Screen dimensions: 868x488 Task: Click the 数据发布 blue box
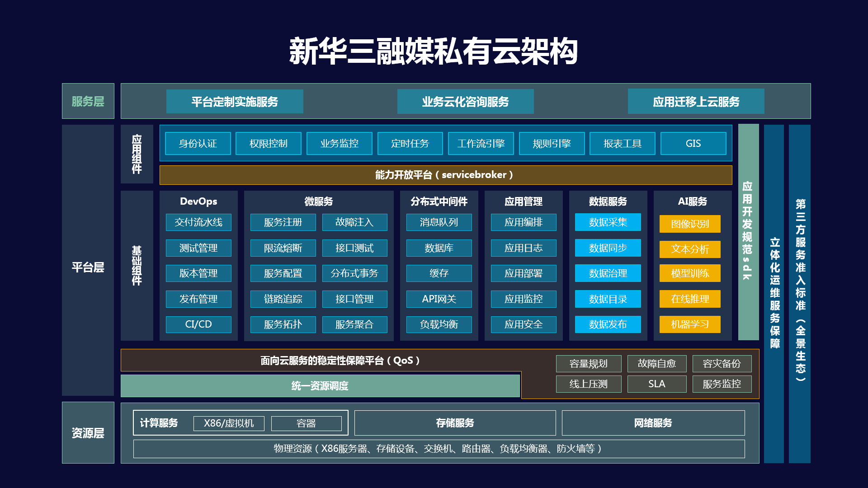click(608, 324)
